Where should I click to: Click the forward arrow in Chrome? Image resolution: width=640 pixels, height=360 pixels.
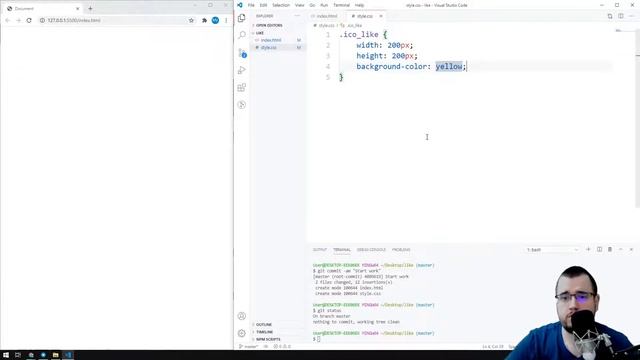[x=18, y=20]
